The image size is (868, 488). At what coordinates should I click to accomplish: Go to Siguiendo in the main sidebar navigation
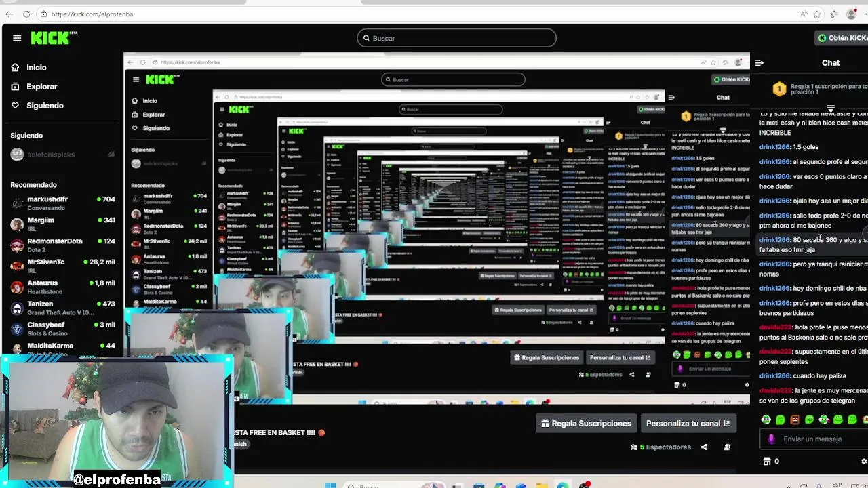click(45, 106)
